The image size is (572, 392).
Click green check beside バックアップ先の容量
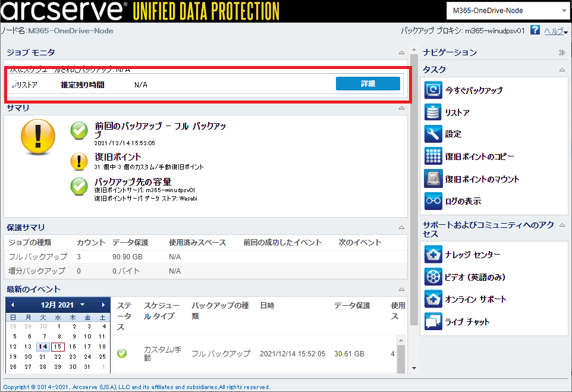[x=79, y=187]
